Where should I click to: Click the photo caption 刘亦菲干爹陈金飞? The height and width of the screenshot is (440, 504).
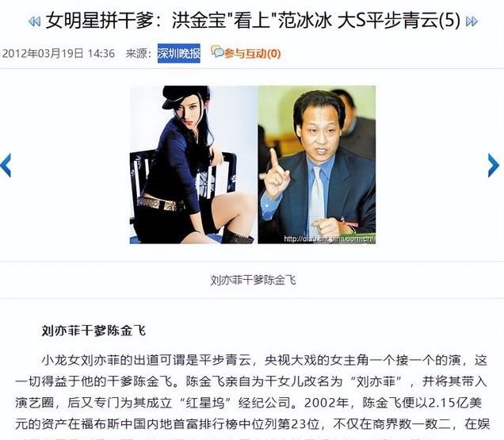(x=253, y=280)
